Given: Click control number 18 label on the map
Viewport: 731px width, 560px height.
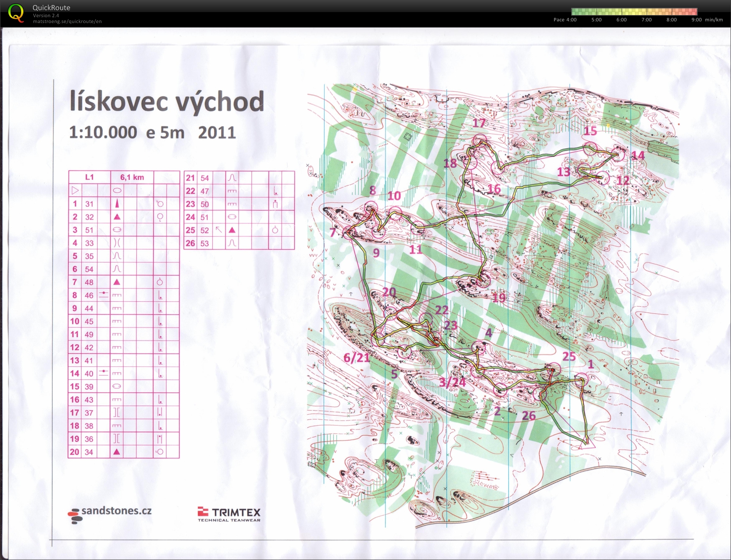Looking at the screenshot, I should (450, 163).
